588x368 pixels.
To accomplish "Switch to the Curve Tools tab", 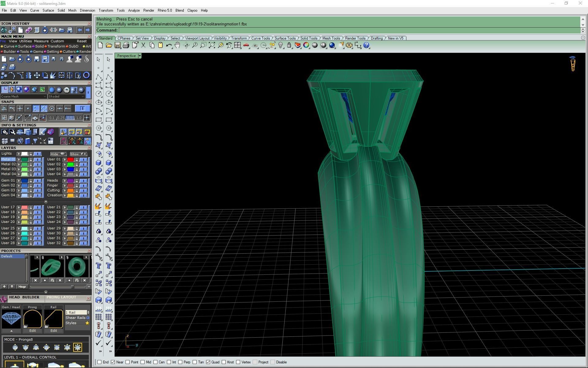I will point(261,38).
